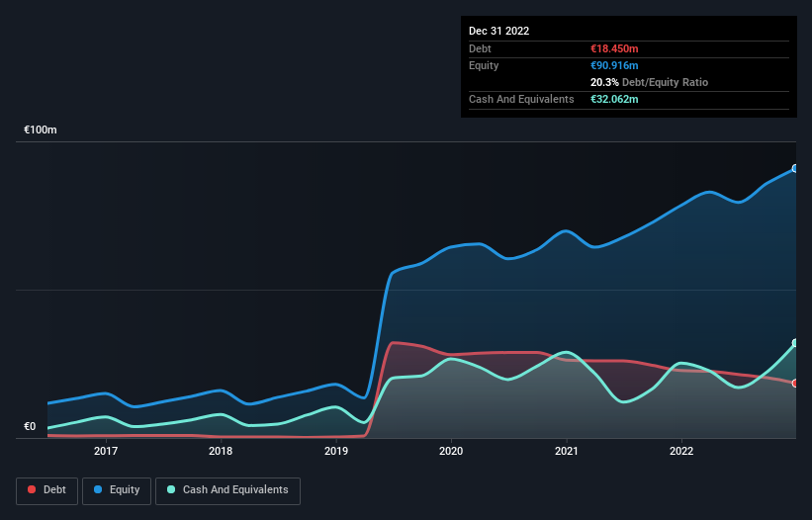Click the Debt label in tooltip

click(480, 48)
